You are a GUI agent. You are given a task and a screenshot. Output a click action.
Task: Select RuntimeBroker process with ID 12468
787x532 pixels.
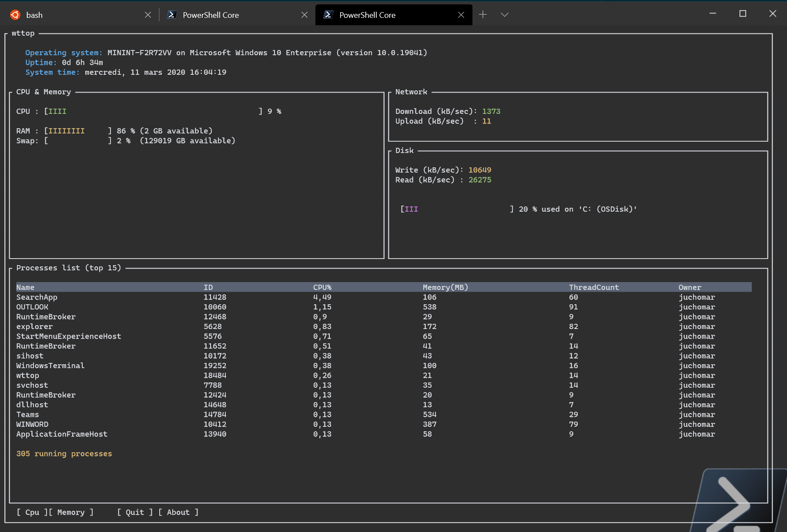384,317
